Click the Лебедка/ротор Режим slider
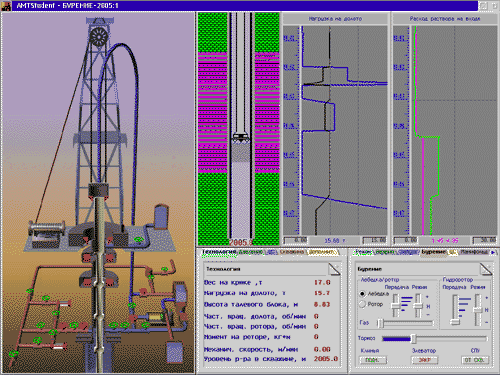This screenshot has width=500, height=375. click(418, 305)
